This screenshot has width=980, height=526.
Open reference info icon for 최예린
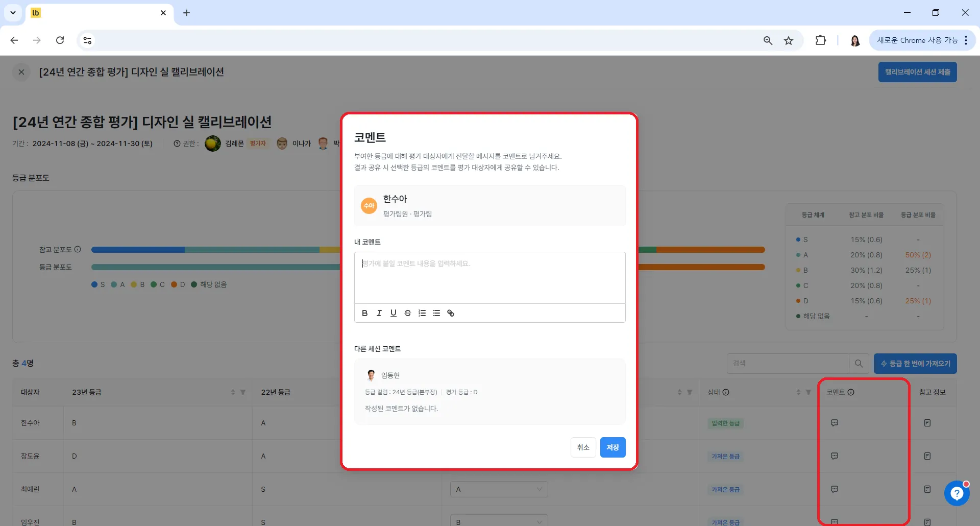(x=927, y=489)
